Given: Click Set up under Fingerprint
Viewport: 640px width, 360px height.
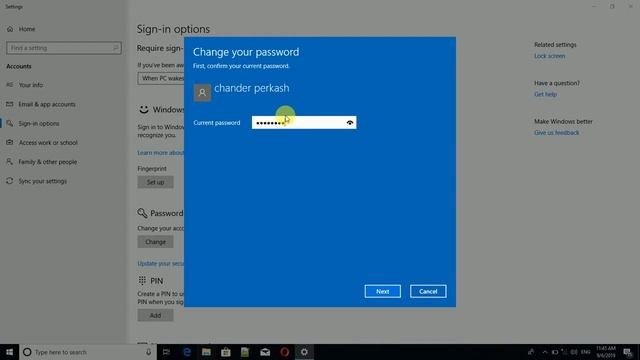Looking at the screenshot, I should [156, 182].
